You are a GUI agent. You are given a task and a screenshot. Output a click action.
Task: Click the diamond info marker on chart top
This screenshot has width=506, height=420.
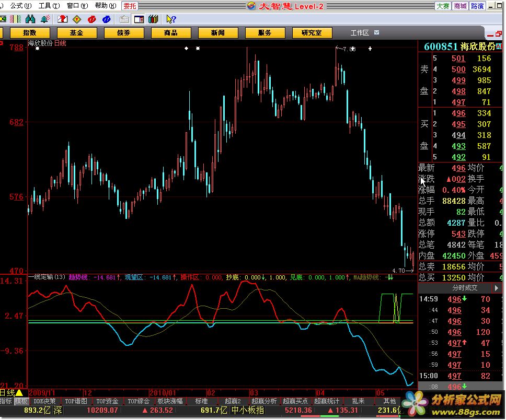186,49
